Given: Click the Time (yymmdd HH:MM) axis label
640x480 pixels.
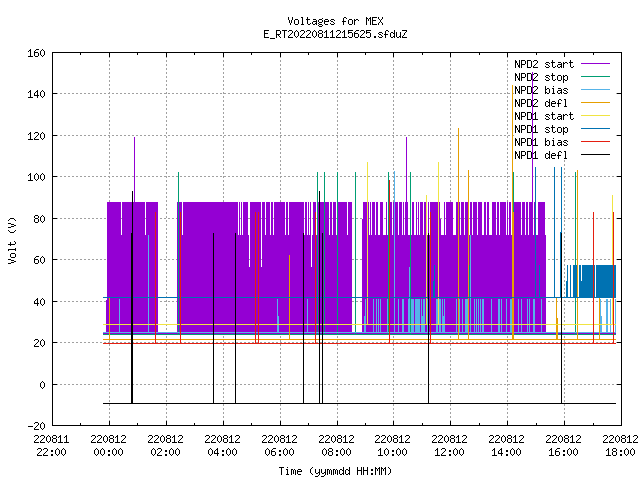Looking at the screenshot, I should coord(336,471).
